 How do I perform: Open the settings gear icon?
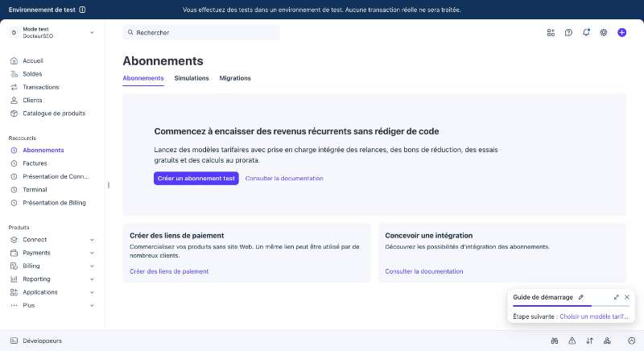(603, 32)
